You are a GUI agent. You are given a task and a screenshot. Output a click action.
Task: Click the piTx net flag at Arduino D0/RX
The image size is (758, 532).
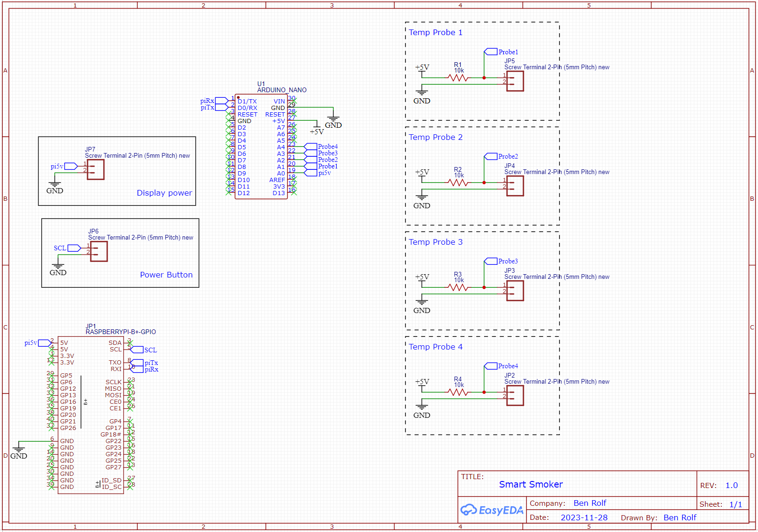tap(214, 108)
